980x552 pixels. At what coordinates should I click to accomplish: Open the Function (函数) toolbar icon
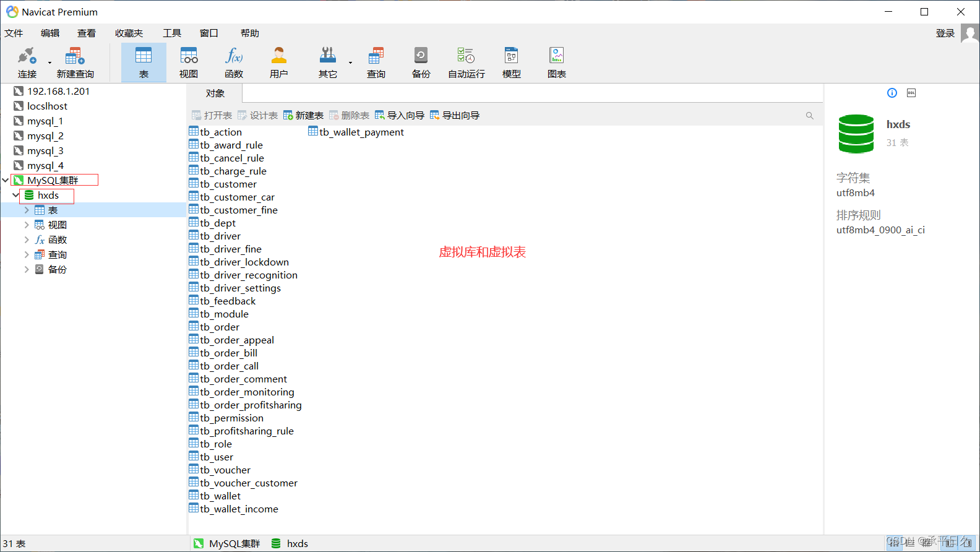pyautogui.click(x=234, y=63)
